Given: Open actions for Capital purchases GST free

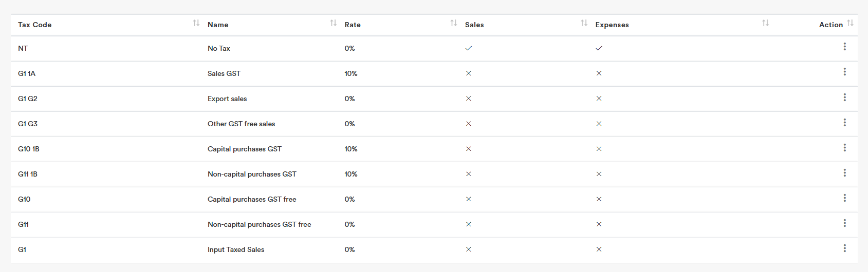Looking at the screenshot, I should tap(844, 198).
